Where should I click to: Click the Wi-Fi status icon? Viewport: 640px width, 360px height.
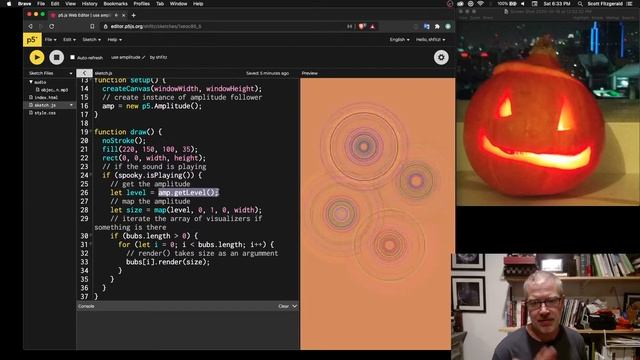click(481, 4)
